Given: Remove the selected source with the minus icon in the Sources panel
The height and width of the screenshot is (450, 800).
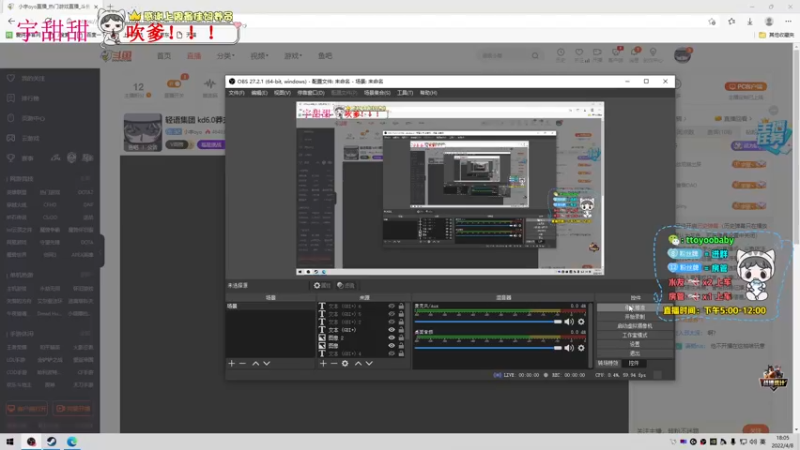Looking at the screenshot, I should click(x=334, y=363).
